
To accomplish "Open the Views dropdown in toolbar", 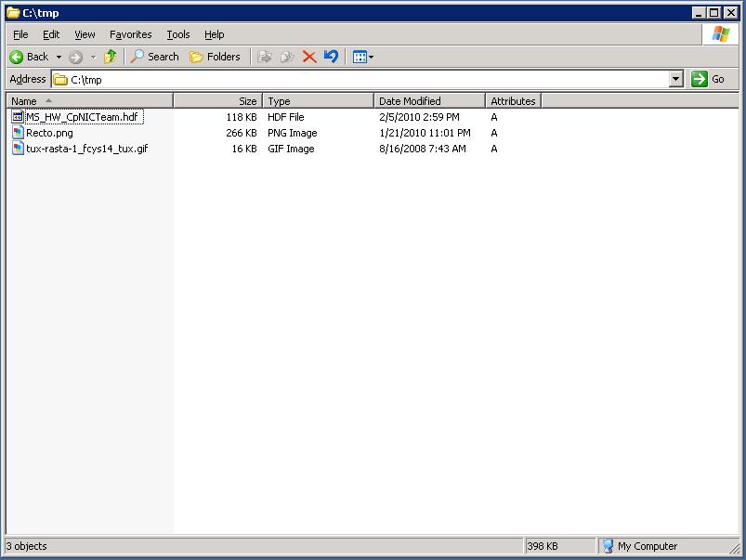I will point(363,57).
